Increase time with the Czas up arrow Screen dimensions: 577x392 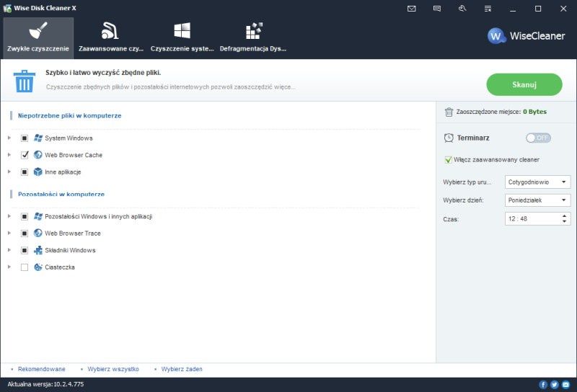coord(565,216)
